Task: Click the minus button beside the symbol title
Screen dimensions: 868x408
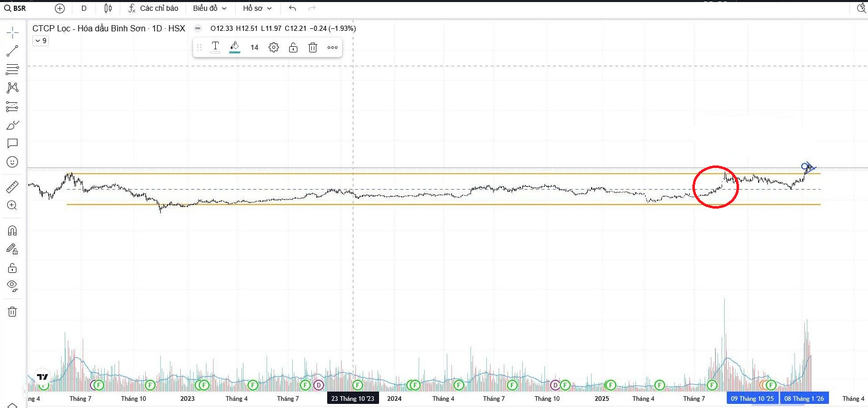Action: pos(198,28)
